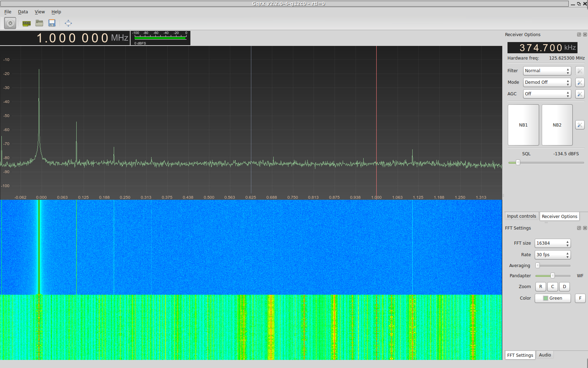588x368 pixels.
Task: Switch to the Input controls tab
Action: (x=521, y=216)
